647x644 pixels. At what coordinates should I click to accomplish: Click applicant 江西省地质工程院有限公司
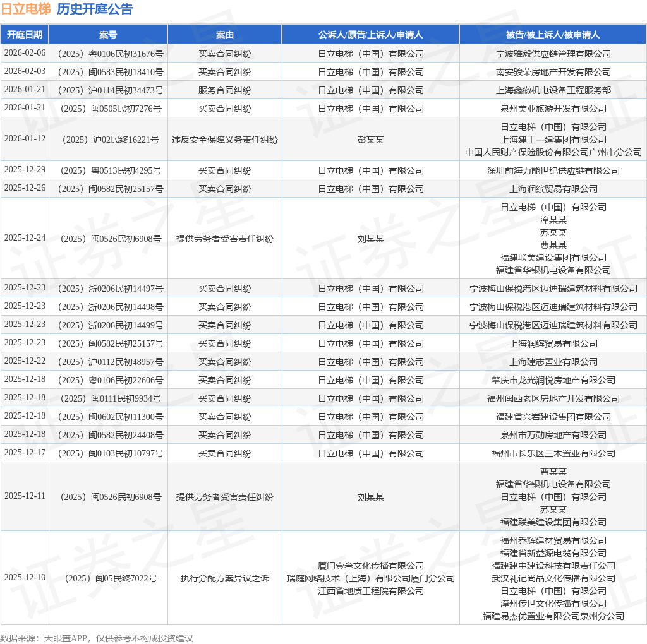coord(370,591)
